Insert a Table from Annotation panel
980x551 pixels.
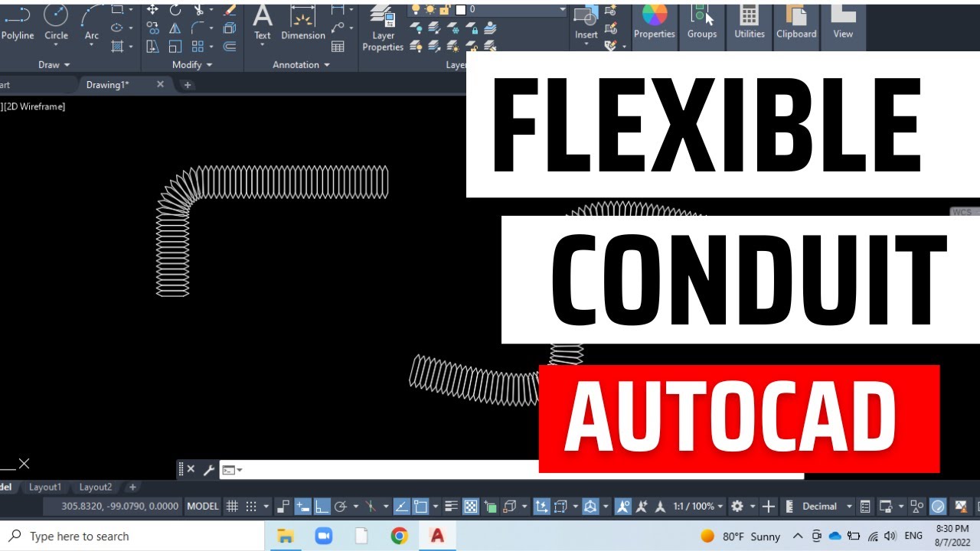(x=338, y=46)
